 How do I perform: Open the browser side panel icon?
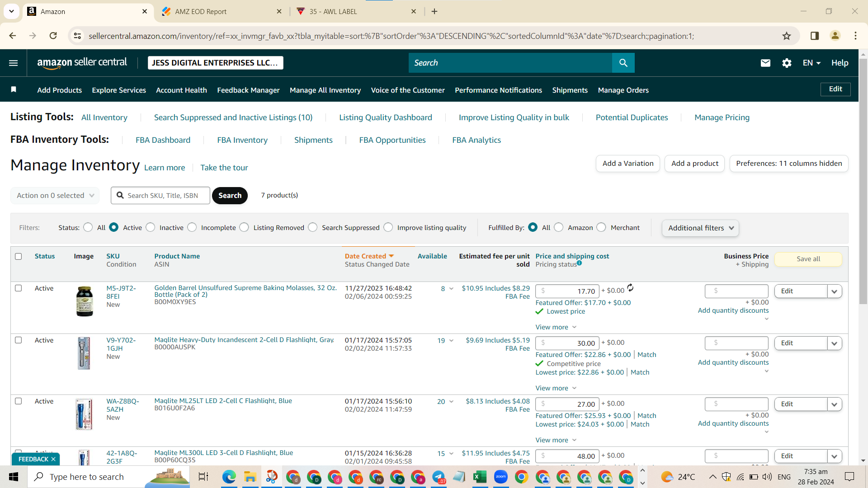(815, 36)
